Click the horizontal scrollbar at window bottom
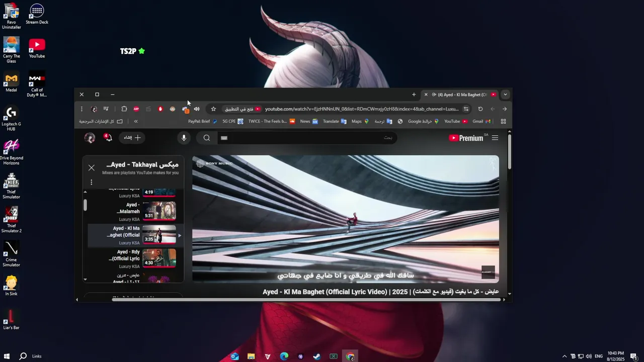Image resolution: width=644 pixels, height=362 pixels. pos(307,300)
